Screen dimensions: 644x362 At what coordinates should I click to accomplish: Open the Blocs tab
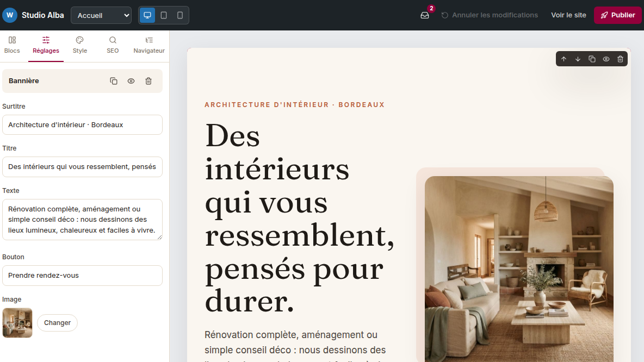point(12,45)
